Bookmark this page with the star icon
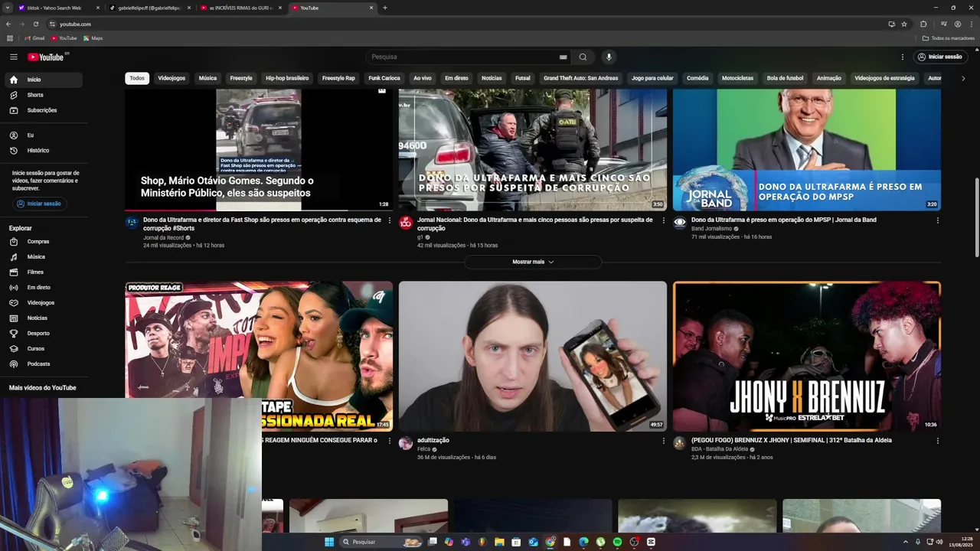980x551 pixels. 904,24
